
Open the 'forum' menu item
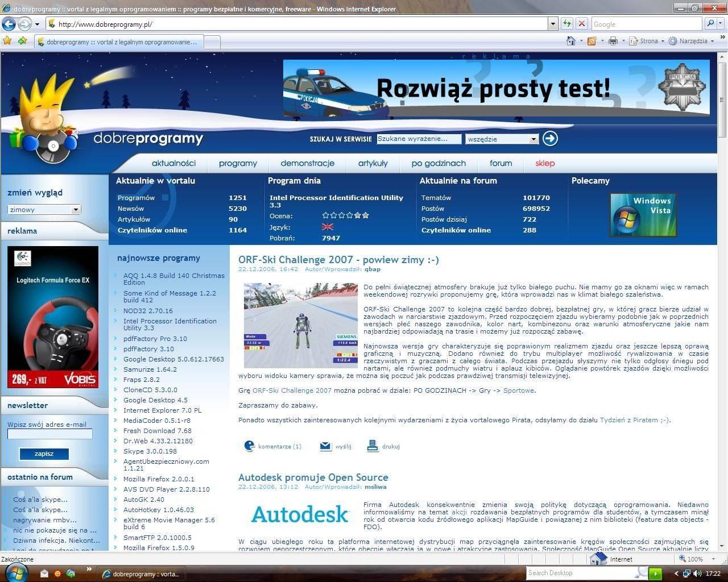[501, 163]
